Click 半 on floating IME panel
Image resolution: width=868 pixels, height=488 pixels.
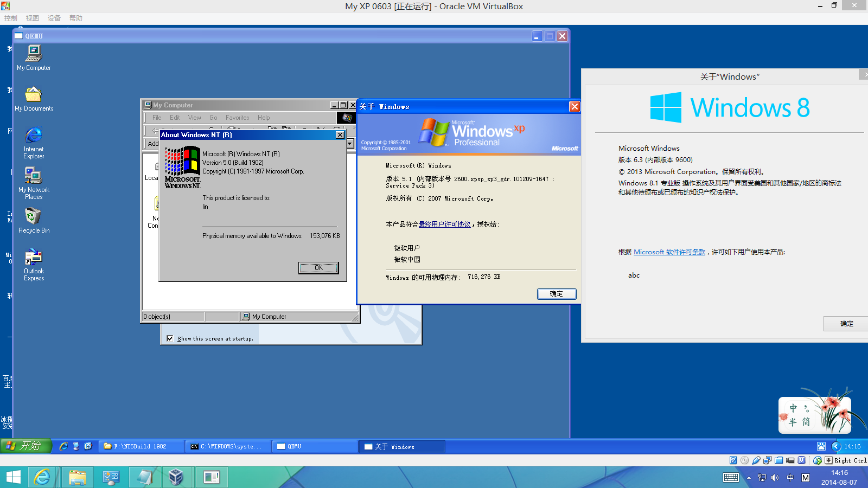point(793,422)
